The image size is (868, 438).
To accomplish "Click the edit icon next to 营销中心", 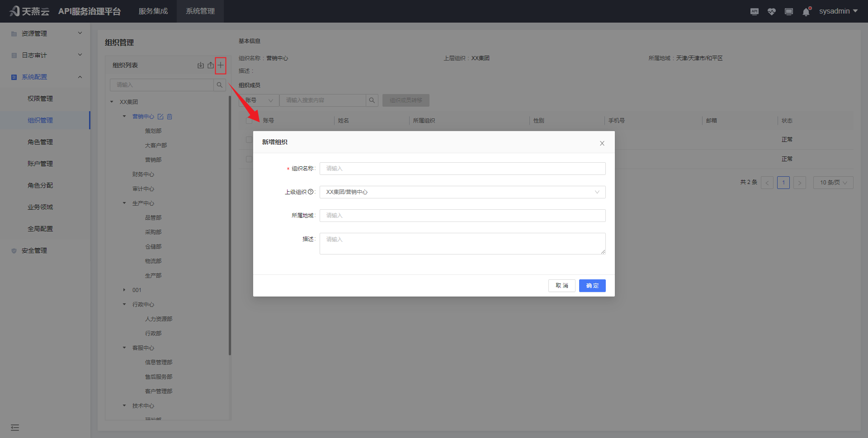I will (160, 117).
